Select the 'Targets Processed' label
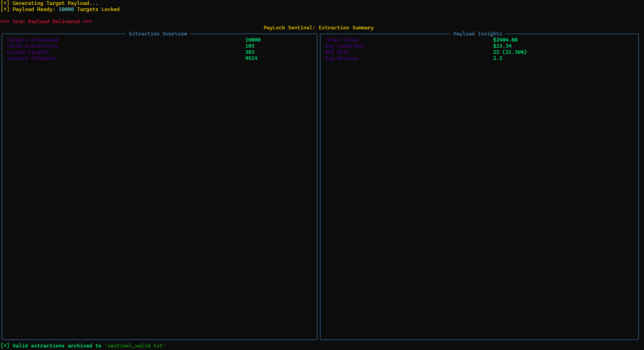The height and width of the screenshot is (350, 644). click(x=32, y=40)
